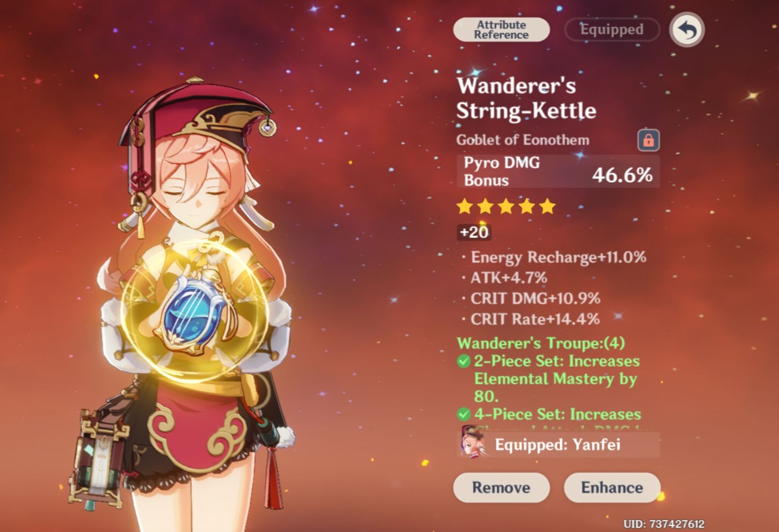The width and height of the screenshot is (779, 532).
Task: Click Yanfei's portrait icon in equipped bar
Action: (473, 442)
